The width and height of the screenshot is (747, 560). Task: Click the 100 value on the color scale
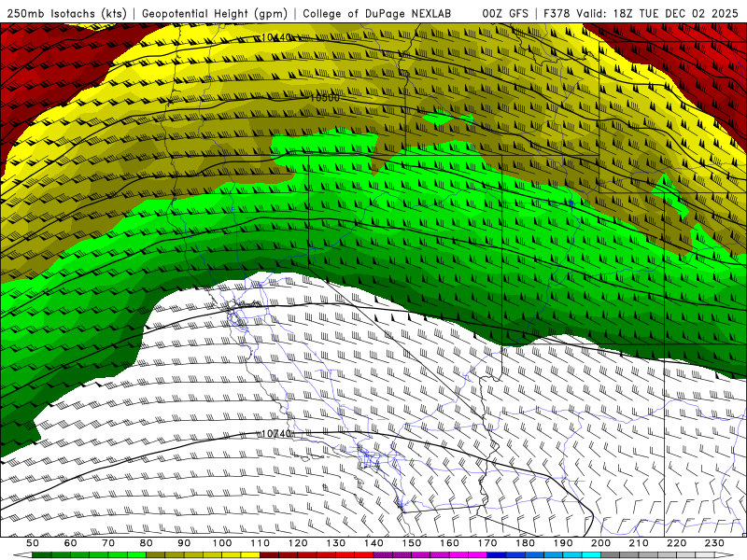(222, 543)
